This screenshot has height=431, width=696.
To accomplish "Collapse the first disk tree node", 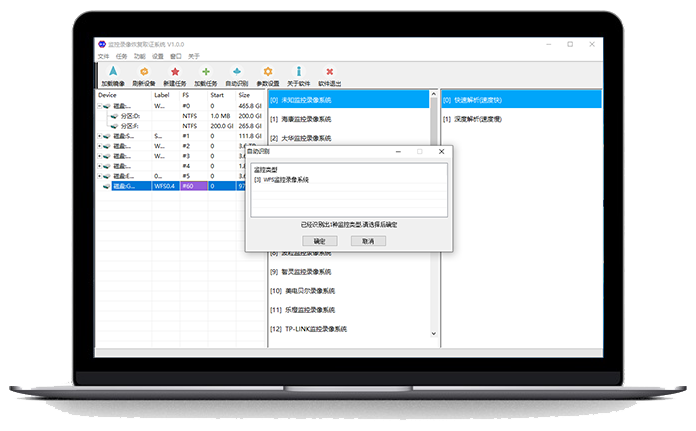I will click(x=100, y=105).
